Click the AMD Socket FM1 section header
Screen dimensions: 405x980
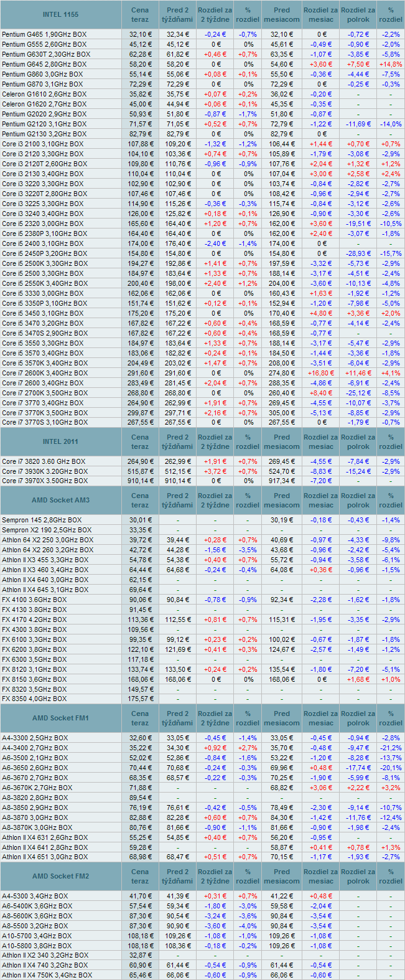point(60,719)
